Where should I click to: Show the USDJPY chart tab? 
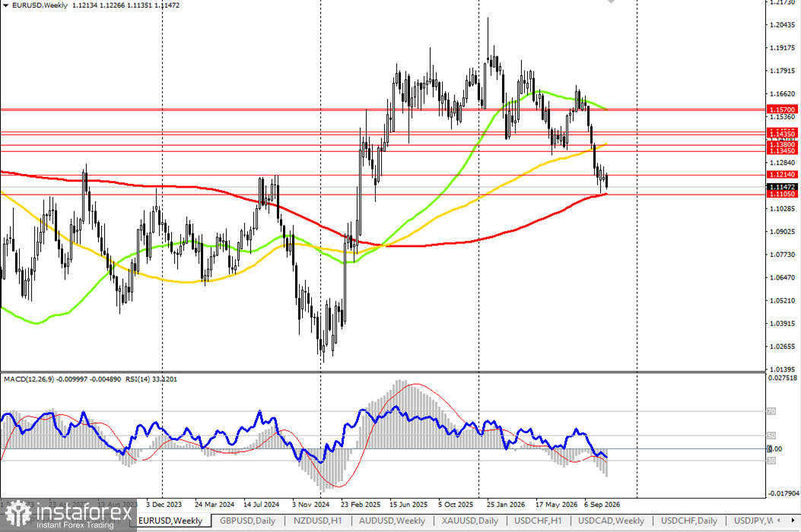753,521
